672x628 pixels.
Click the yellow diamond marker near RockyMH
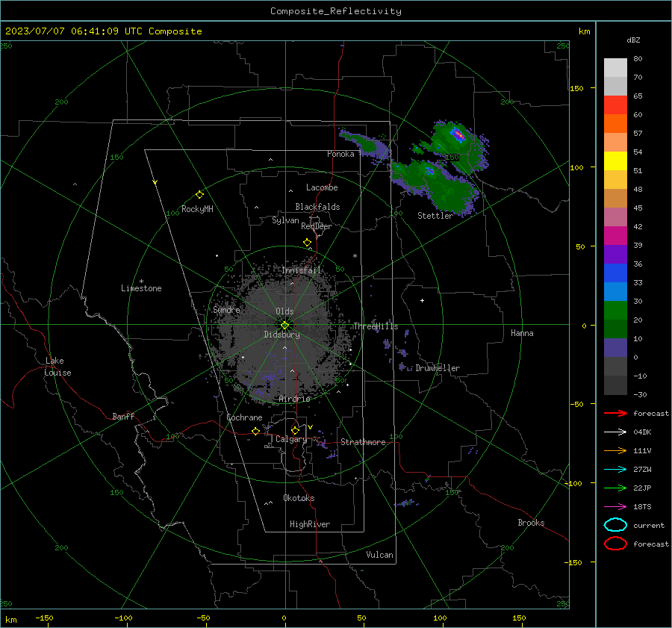coord(199,195)
